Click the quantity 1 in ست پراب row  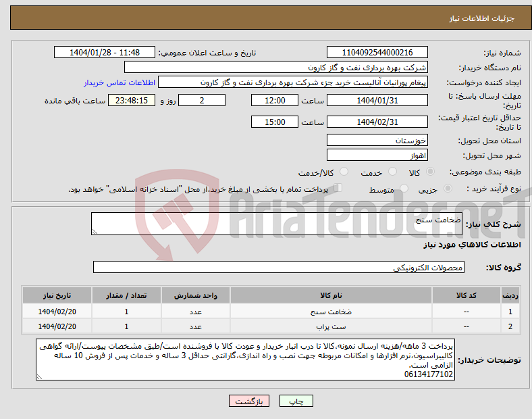click(126, 326)
